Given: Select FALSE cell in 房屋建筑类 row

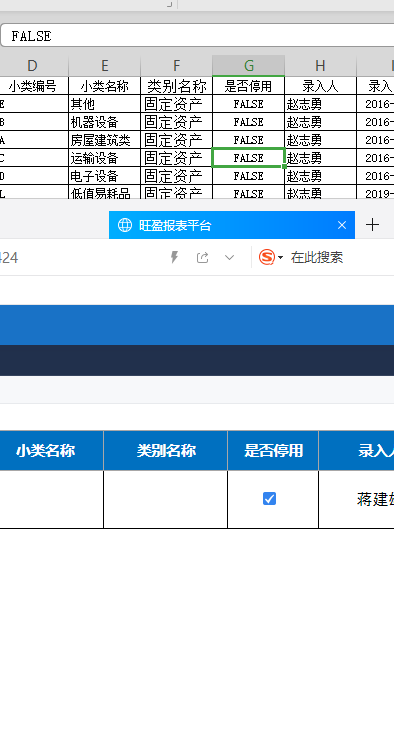Looking at the screenshot, I should (x=249, y=140).
